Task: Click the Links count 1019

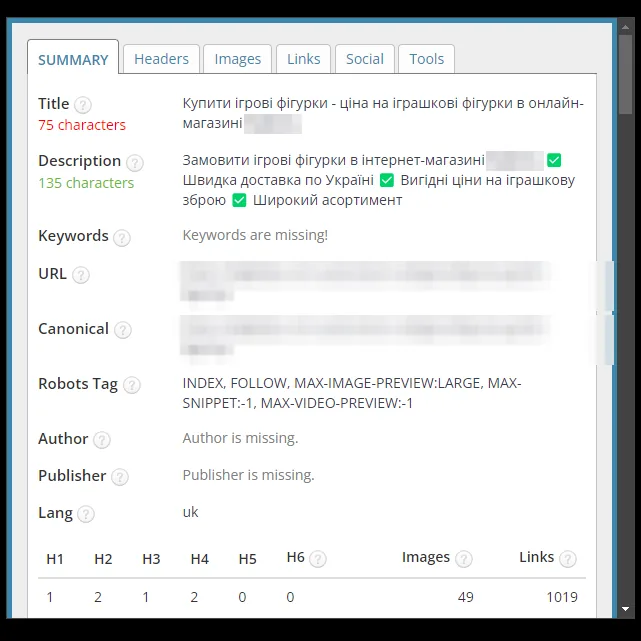Action: [x=562, y=597]
